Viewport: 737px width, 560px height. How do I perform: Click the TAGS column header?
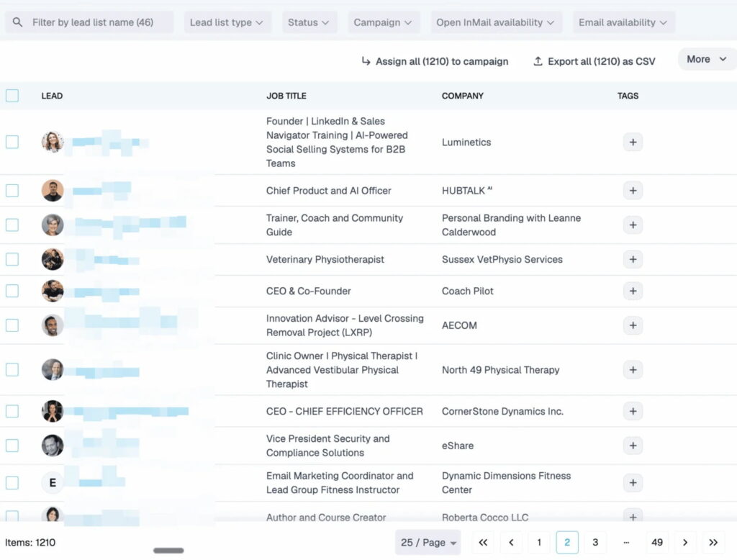click(x=628, y=96)
